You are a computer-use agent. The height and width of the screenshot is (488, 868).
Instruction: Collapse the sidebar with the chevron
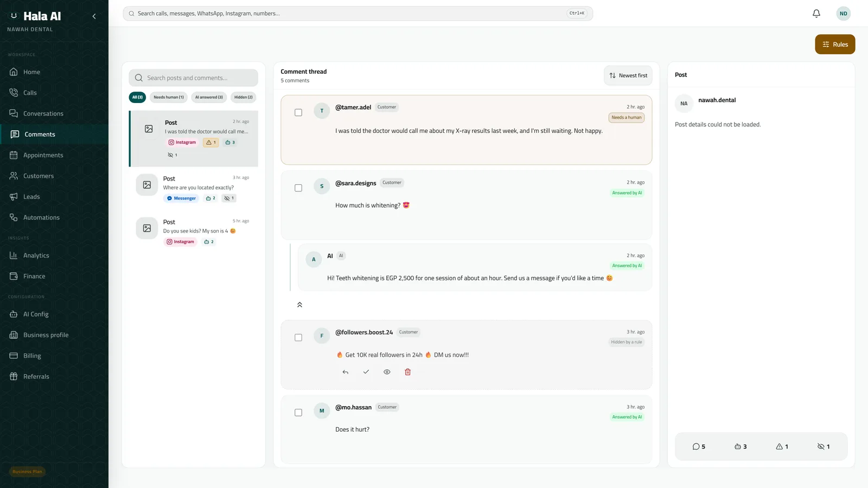click(94, 16)
